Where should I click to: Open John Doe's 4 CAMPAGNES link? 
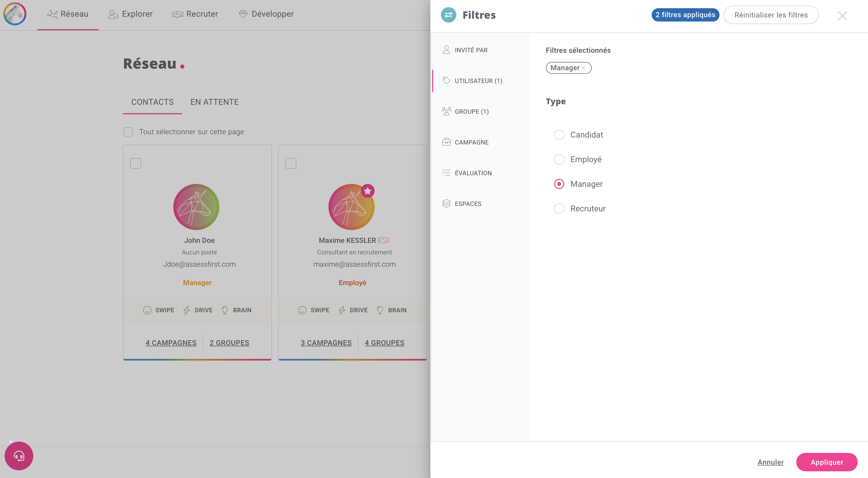(171, 343)
